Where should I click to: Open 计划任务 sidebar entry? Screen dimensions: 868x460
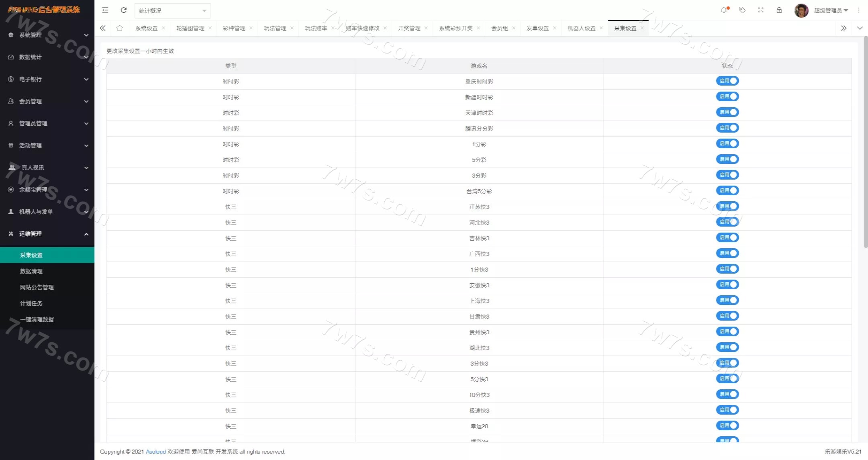click(x=31, y=303)
